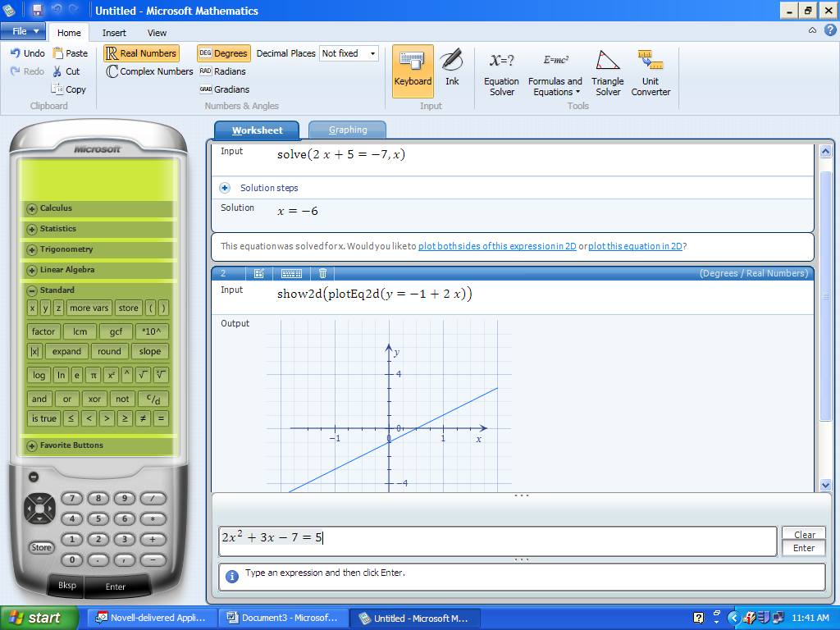The height and width of the screenshot is (630, 840).
Task: Expand the Solution steps section
Action: tap(225, 188)
